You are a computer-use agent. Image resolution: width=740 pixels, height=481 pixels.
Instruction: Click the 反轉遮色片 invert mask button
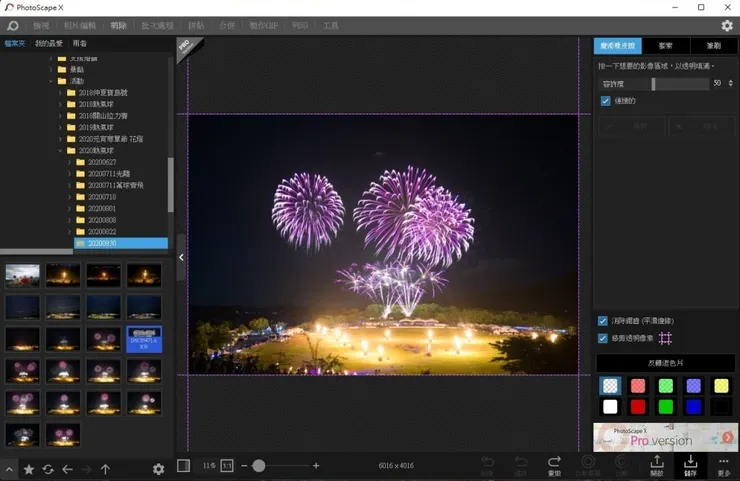click(665, 363)
